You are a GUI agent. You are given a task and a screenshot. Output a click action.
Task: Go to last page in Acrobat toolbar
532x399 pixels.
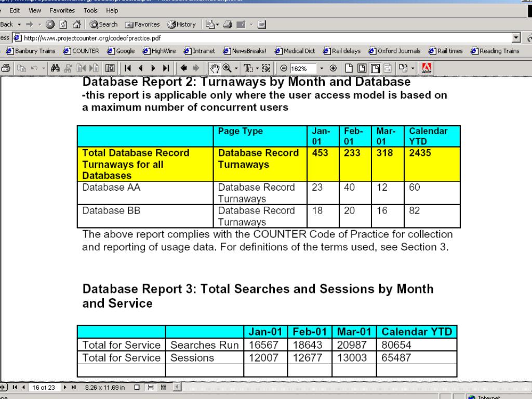[166, 68]
